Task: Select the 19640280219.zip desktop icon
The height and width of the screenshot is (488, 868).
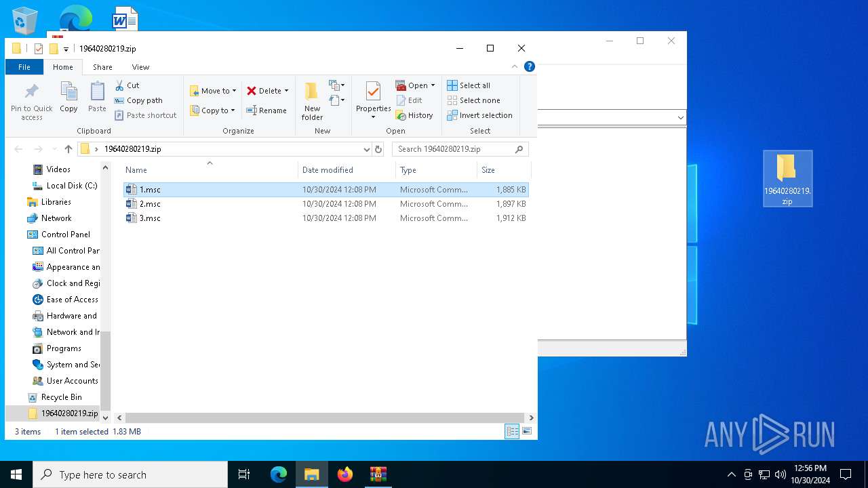Action: click(x=787, y=178)
